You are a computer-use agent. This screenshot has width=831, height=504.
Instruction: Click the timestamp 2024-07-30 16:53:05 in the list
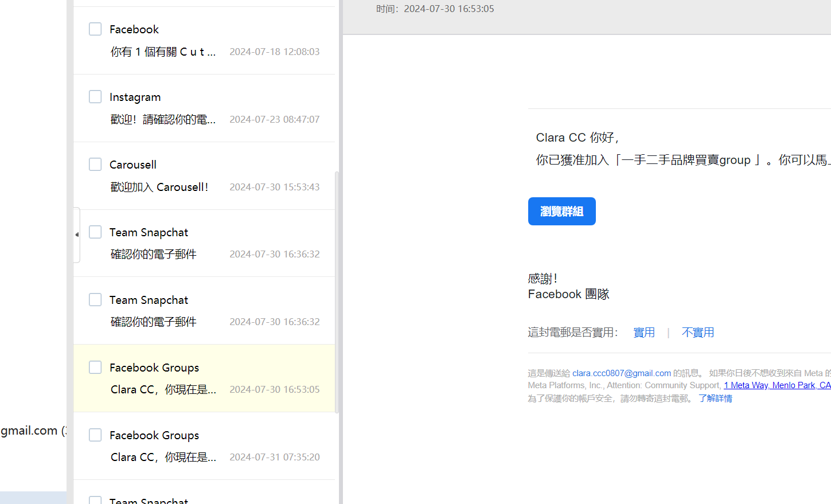275,389
